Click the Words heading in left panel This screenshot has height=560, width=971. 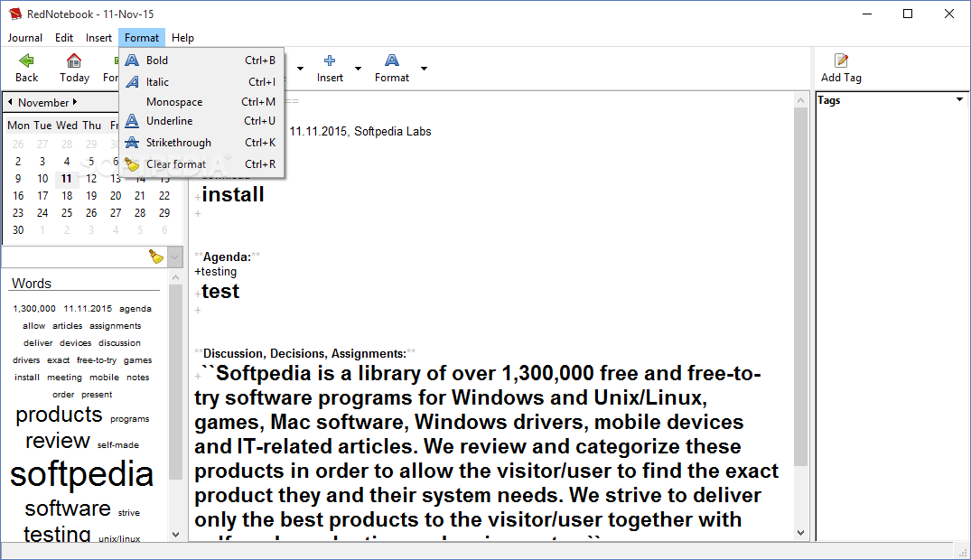coord(32,283)
